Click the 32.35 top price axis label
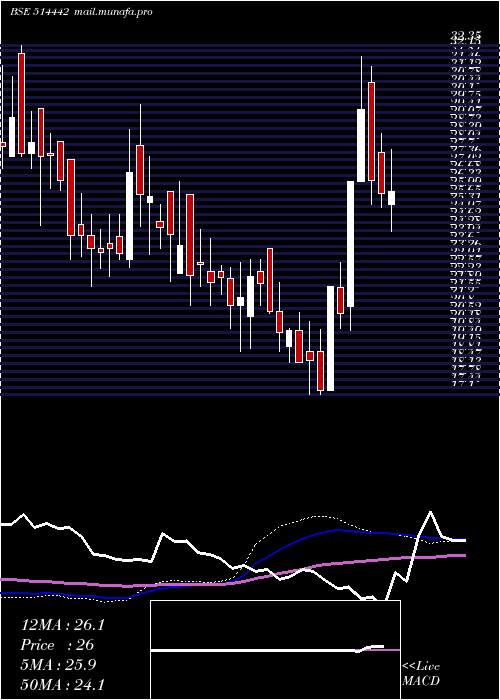The height and width of the screenshot is (700, 500). point(466,34)
